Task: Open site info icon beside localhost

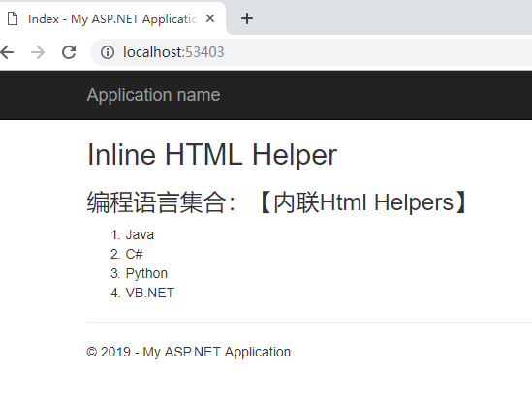Action: coord(108,52)
